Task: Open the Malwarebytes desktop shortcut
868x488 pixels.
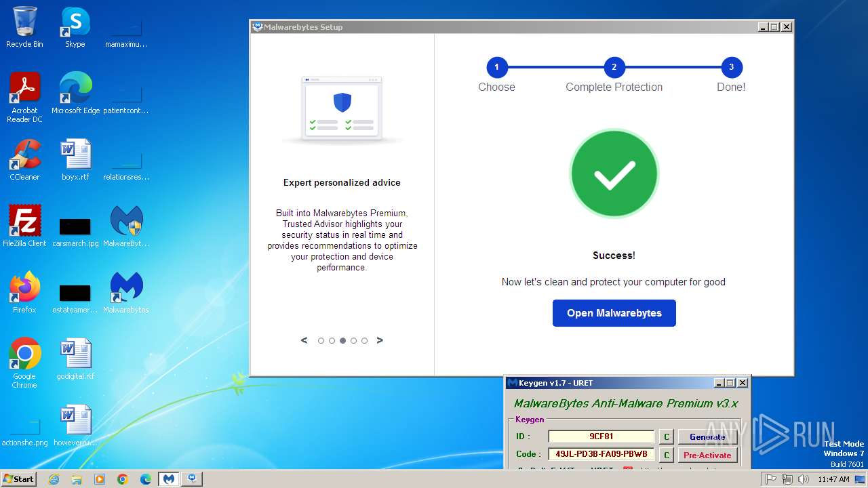Action: (126, 293)
